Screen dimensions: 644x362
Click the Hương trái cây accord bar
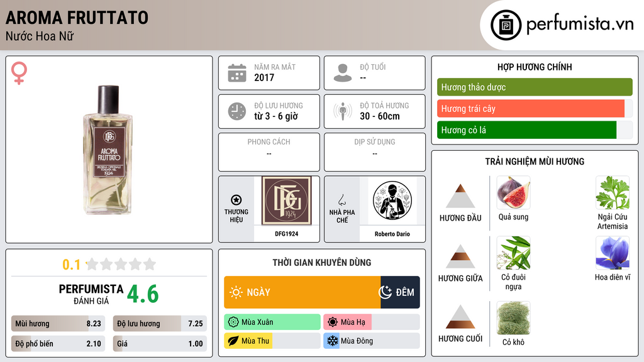pyautogui.click(x=535, y=108)
